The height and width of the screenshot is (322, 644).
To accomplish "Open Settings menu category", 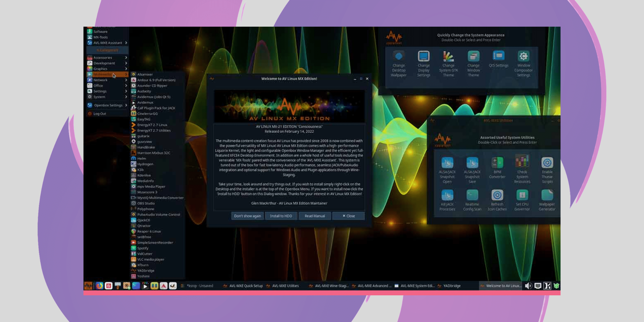I will click(x=107, y=91).
